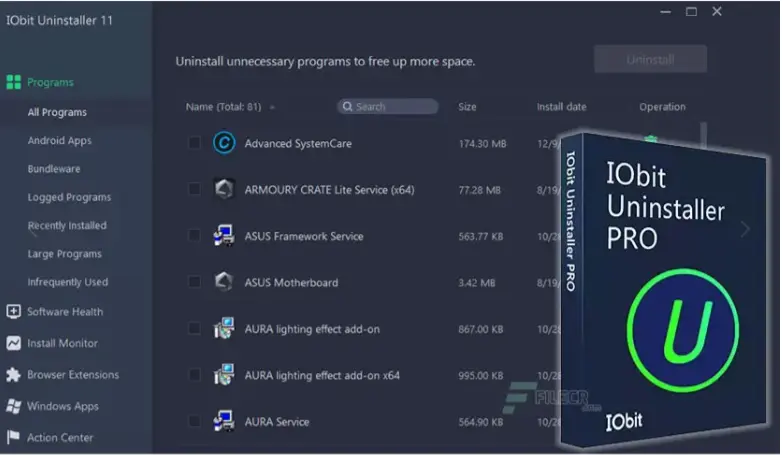This screenshot has height=455, width=782.
Task: Click the Action Center flag icon
Action: coord(13,437)
